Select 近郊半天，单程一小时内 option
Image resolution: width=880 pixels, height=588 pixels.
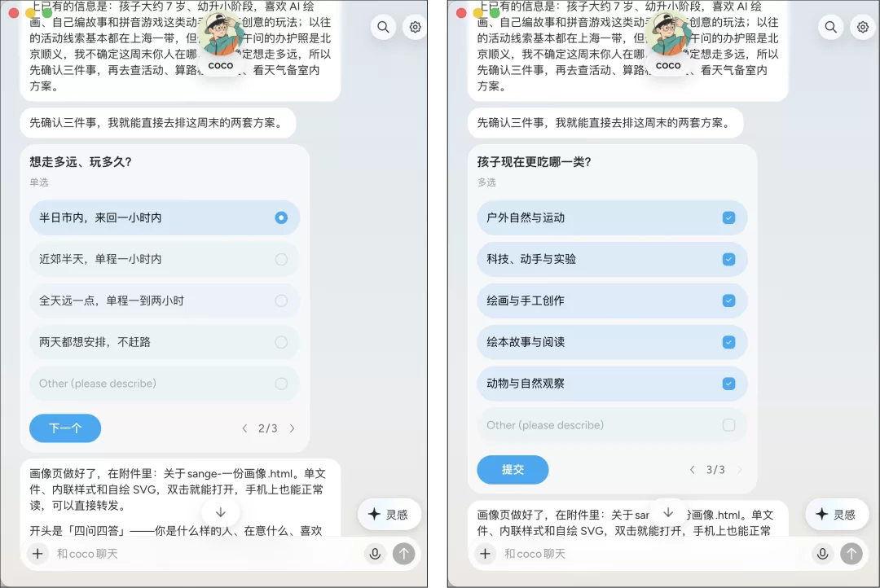click(165, 259)
